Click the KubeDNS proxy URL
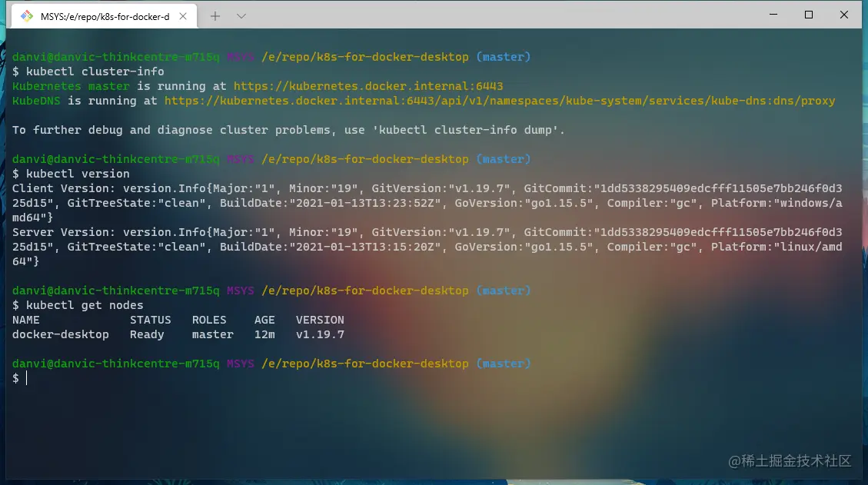Image resolution: width=868 pixels, height=485 pixels. 500,101
